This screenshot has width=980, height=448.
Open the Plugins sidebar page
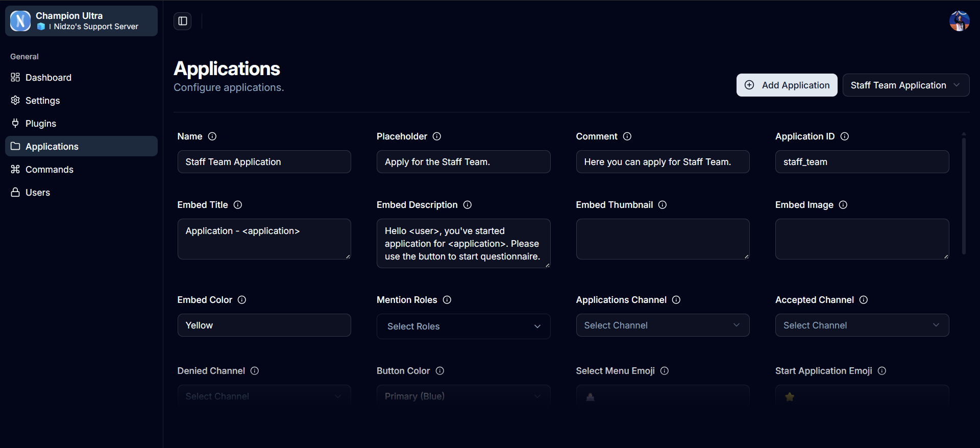41,124
